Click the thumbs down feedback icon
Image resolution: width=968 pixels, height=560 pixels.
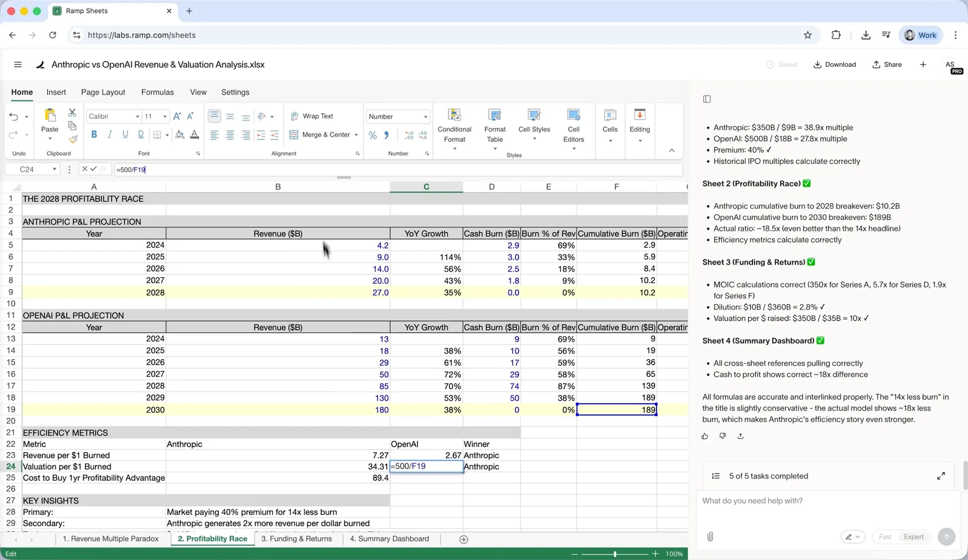point(722,436)
